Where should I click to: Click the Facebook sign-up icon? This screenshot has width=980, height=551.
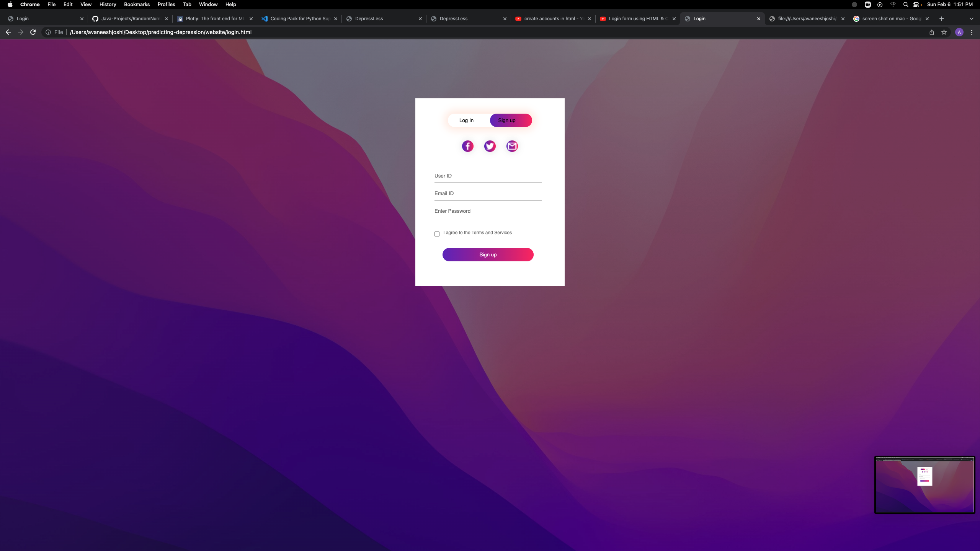click(467, 146)
